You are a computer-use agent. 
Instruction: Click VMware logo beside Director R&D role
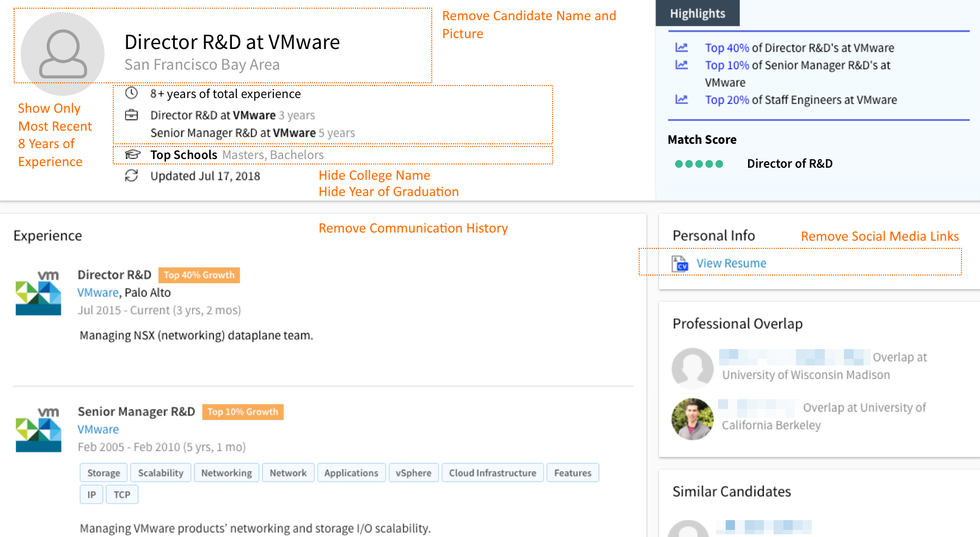coord(38,293)
